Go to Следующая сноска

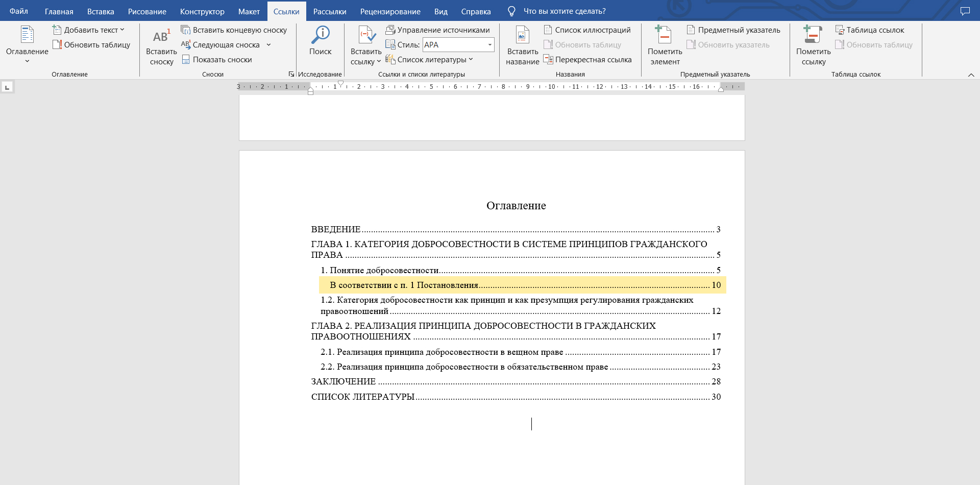pyautogui.click(x=220, y=45)
